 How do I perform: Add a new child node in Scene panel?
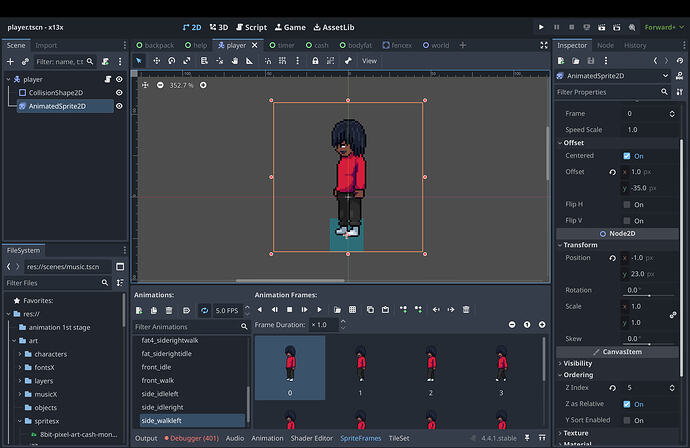pyautogui.click(x=11, y=61)
